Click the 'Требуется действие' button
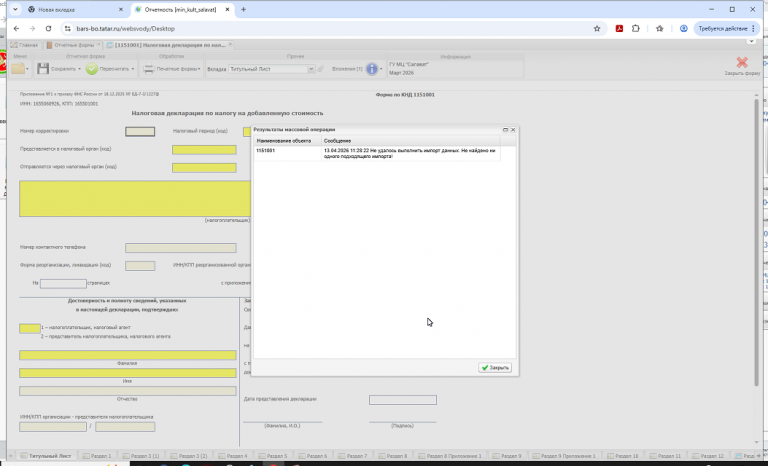The width and height of the screenshot is (768, 466). coord(727,28)
